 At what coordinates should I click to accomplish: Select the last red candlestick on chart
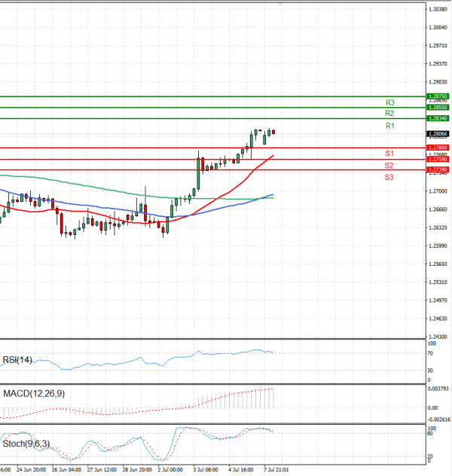[x=273, y=132]
